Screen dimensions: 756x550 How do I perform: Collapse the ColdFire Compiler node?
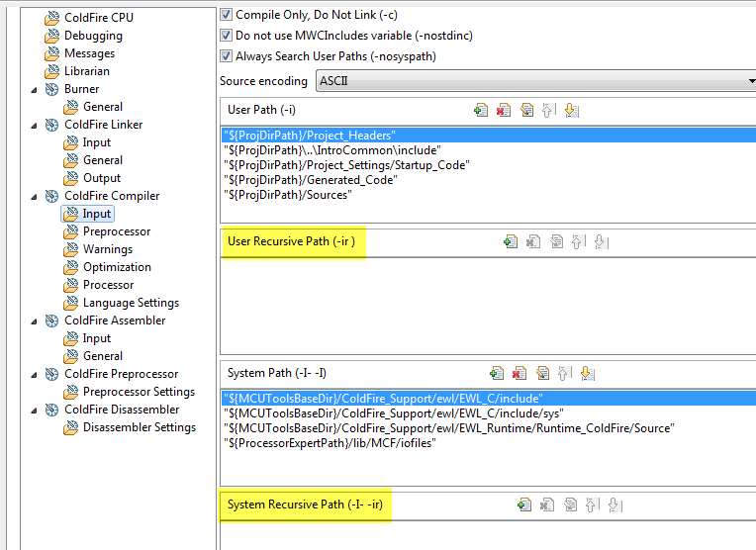(x=34, y=197)
